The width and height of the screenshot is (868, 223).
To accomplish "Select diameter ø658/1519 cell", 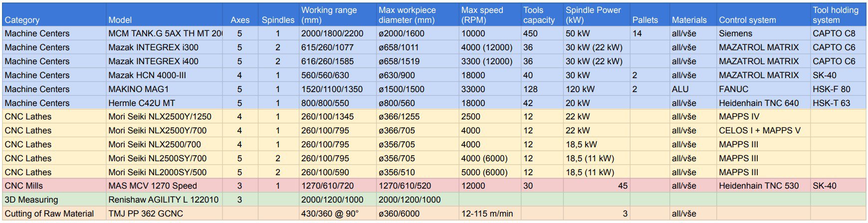I will 417,61.
